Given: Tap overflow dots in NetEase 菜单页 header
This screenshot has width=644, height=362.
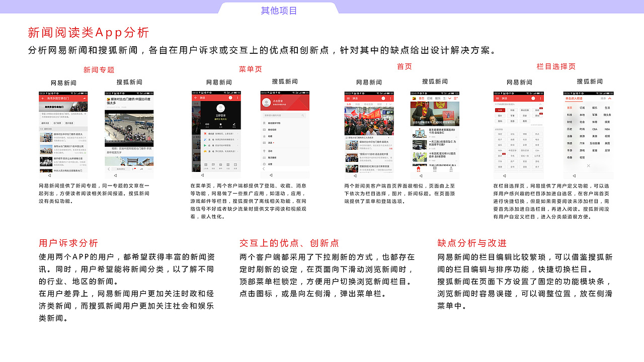Looking at the screenshot, I should point(237,98).
